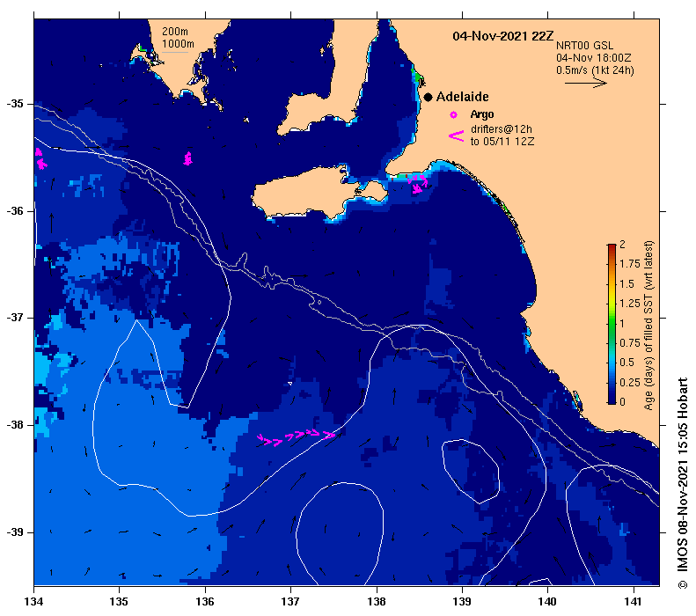Click the longitude axis label 135

click(119, 602)
